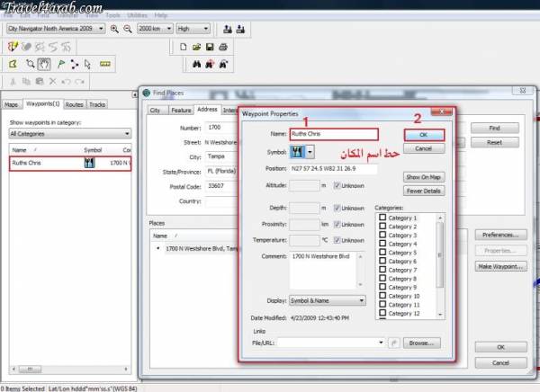Check the Category 12 checkbox
Viewport: 540px width, 392px height.
pos(382,313)
